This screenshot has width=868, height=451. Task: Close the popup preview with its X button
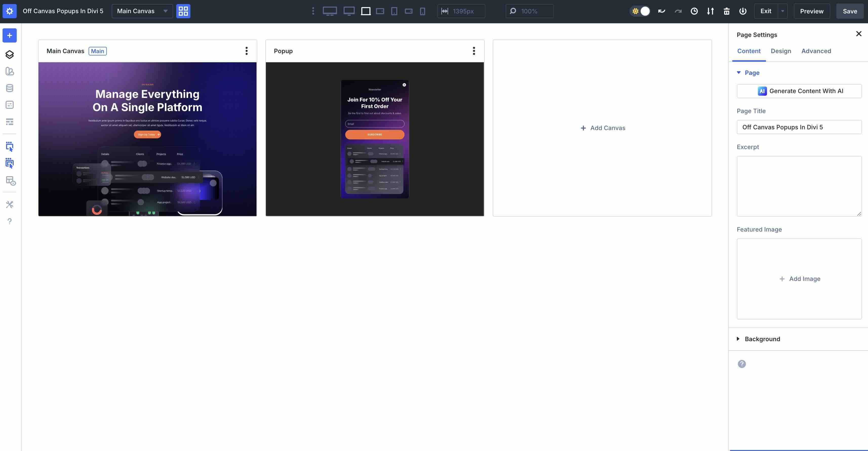pyautogui.click(x=404, y=84)
